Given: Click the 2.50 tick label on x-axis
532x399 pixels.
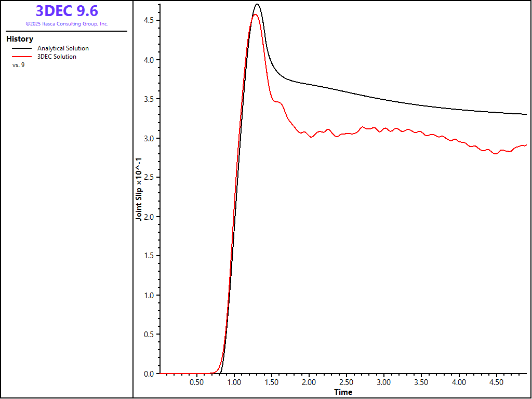Looking at the screenshot, I should pos(347,382).
